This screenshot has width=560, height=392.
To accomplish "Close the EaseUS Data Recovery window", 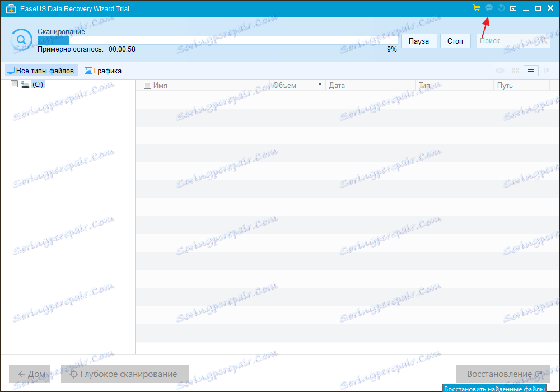I will (550, 8).
